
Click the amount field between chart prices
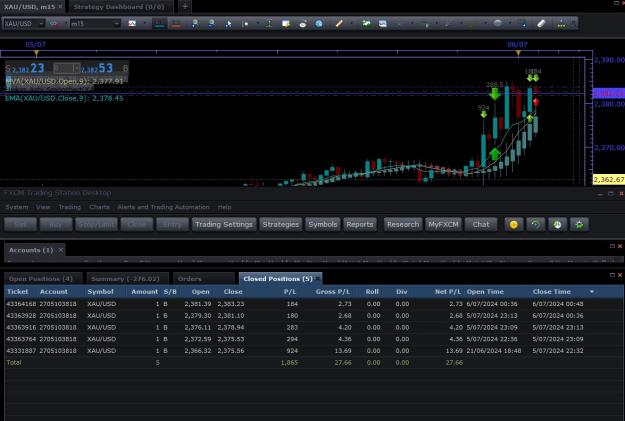(x=67, y=68)
